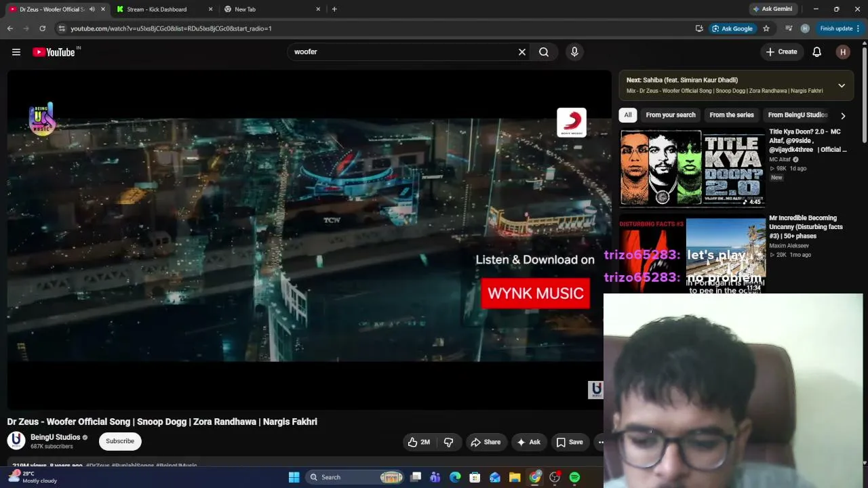Launch Microsoft Edge from the taskbar

point(455,477)
